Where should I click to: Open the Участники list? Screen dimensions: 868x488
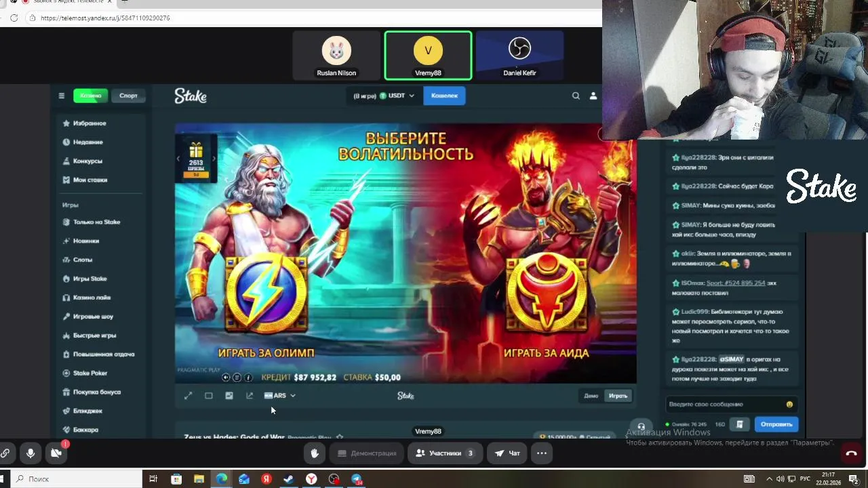pyautogui.click(x=445, y=453)
